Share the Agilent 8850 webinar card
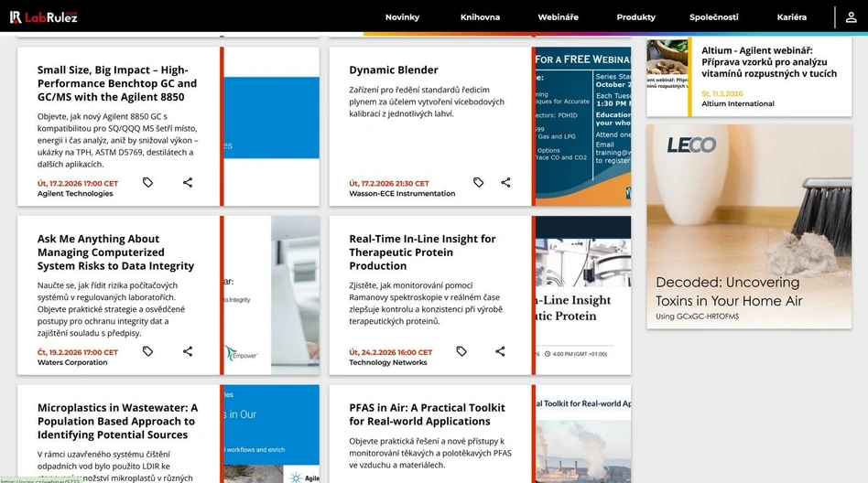 pos(188,183)
